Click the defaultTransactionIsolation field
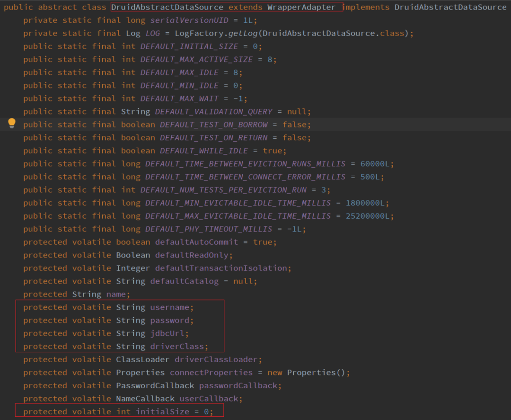511x420 pixels. pyautogui.click(x=221, y=268)
